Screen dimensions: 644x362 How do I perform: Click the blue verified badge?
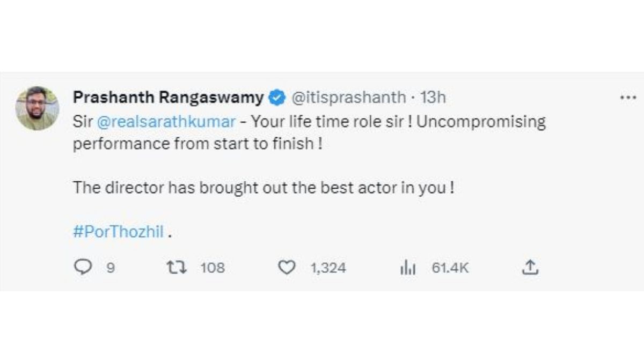277,98
